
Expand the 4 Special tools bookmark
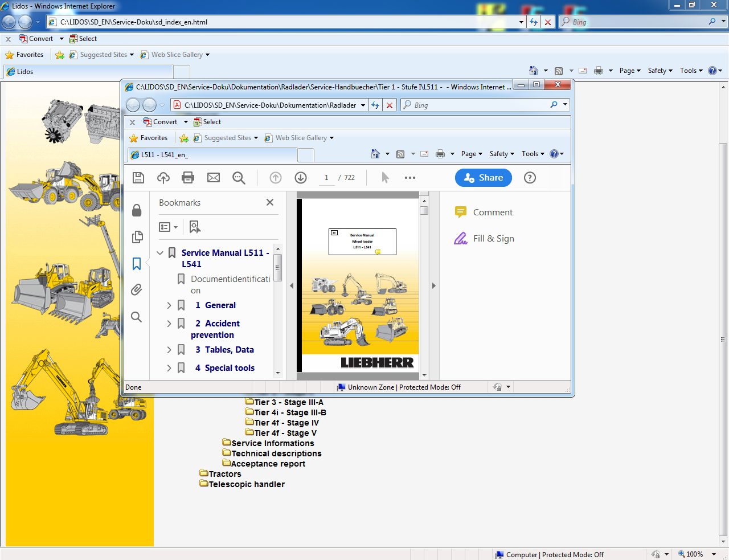click(x=169, y=368)
